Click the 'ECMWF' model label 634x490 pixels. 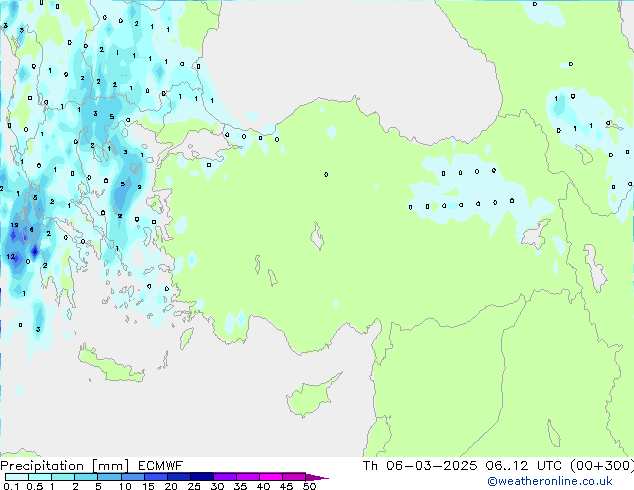tap(161, 466)
